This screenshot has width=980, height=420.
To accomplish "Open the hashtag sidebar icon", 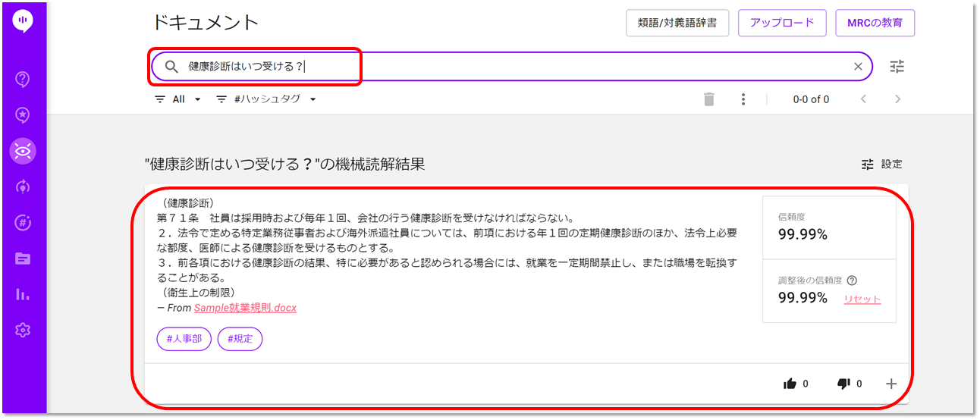I will click(x=23, y=222).
